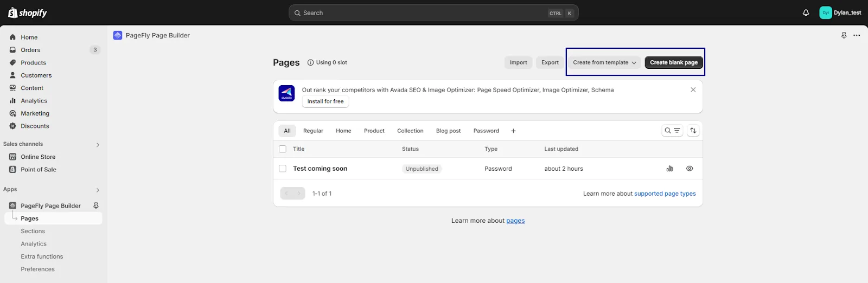Open the sort pages button
The width and height of the screenshot is (868, 283).
(x=693, y=131)
